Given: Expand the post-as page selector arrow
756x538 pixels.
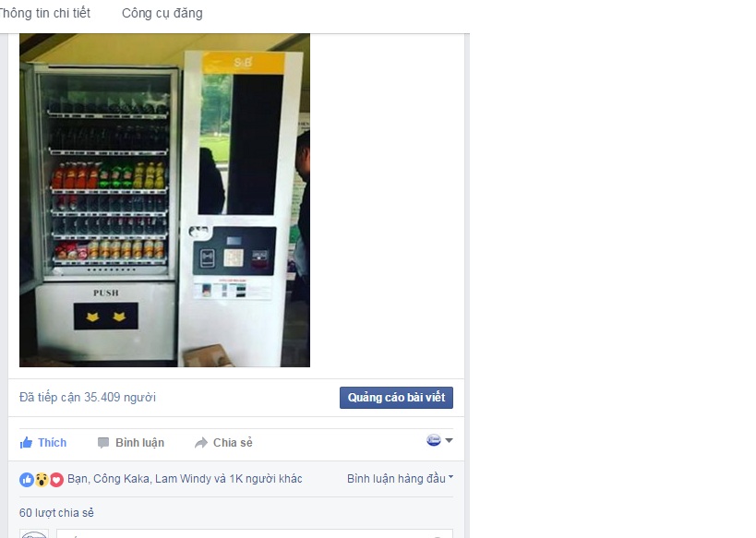Looking at the screenshot, I should coord(449,440).
